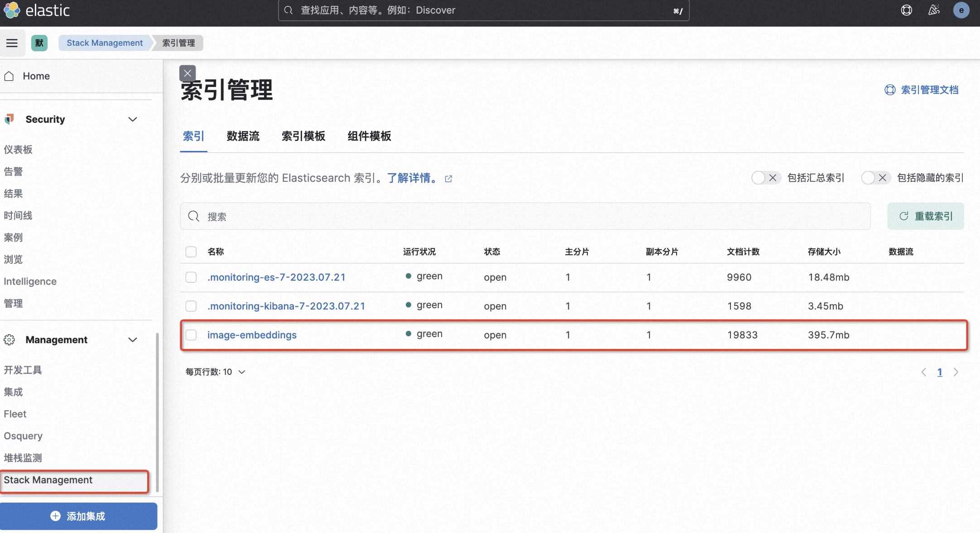Viewport: 980px width, 533px height.
Task: Open .monitoring-es-7-2023.07.21 index
Action: tap(276, 277)
